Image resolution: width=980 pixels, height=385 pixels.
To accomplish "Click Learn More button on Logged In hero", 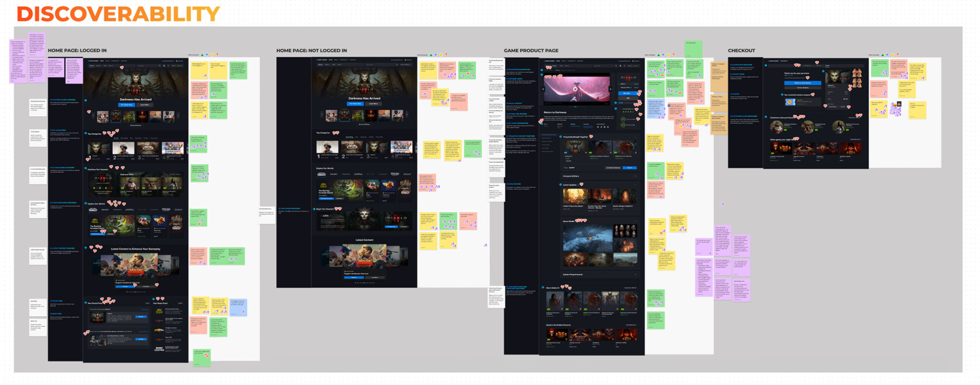I will pyautogui.click(x=145, y=105).
